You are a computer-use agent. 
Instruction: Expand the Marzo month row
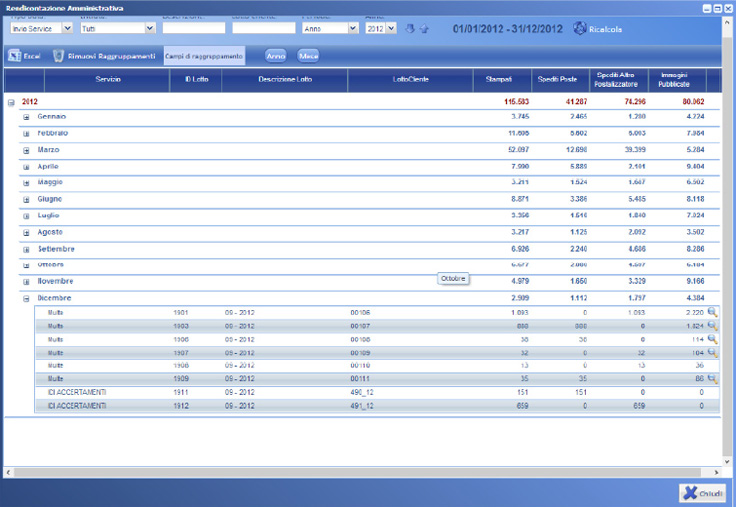click(x=26, y=150)
